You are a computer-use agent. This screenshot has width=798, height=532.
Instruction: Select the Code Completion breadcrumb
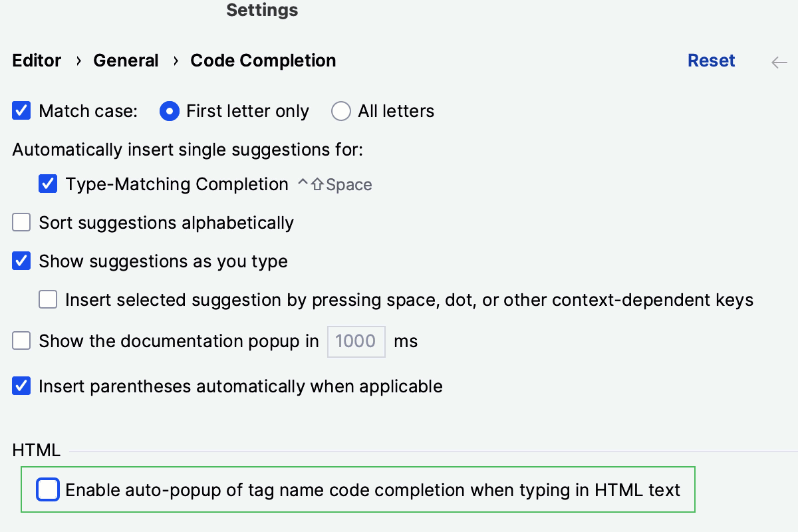pyautogui.click(x=263, y=61)
